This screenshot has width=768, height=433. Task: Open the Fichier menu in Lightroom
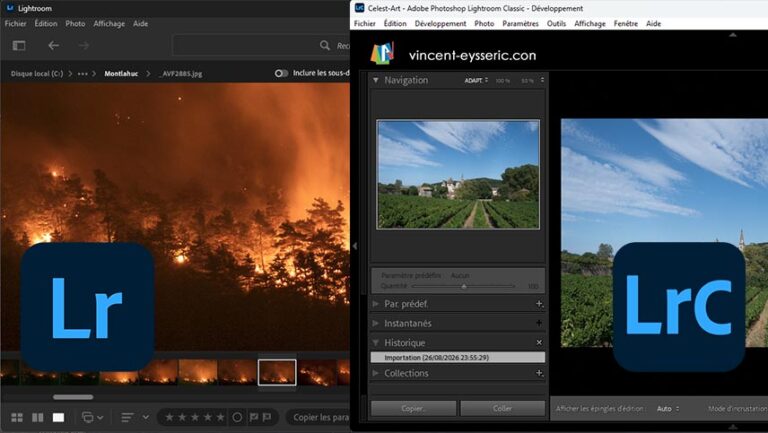tap(15, 24)
